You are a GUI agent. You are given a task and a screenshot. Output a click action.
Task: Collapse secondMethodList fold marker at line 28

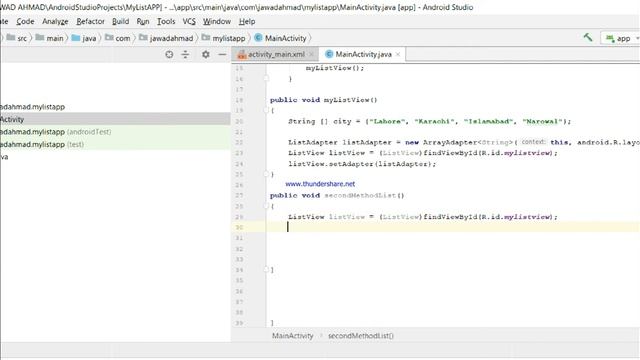click(266, 206)
